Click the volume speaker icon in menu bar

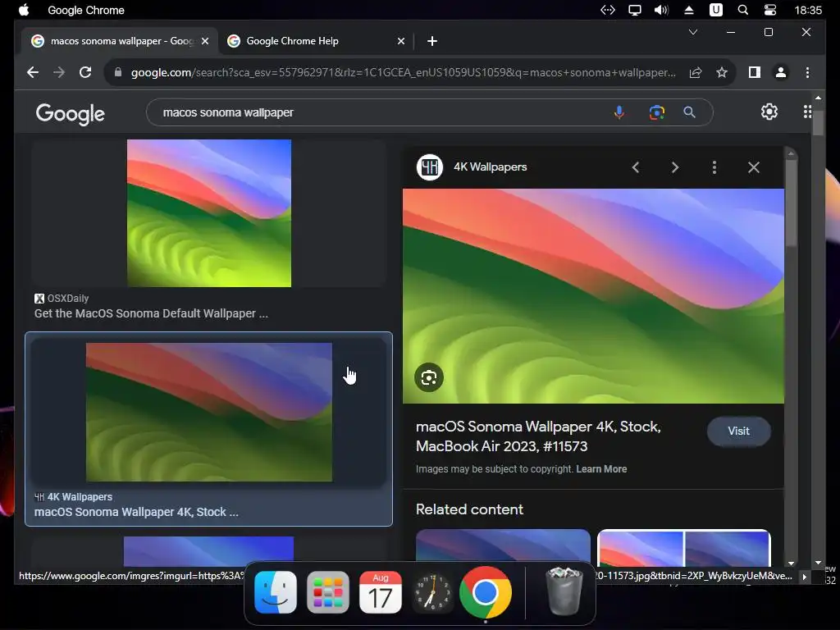click(x=661, y=10)
